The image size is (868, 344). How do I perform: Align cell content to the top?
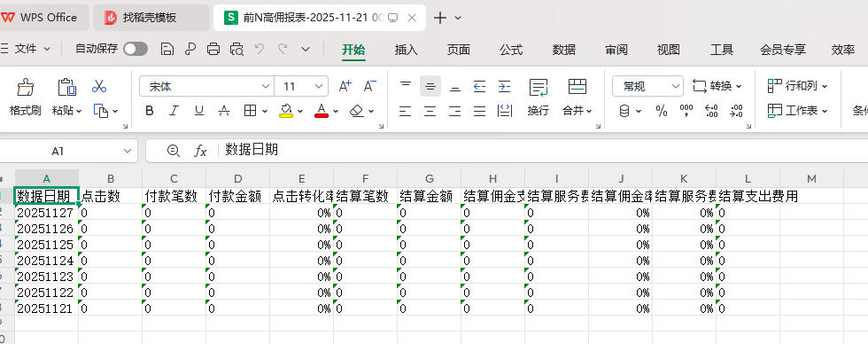(406, 86)
